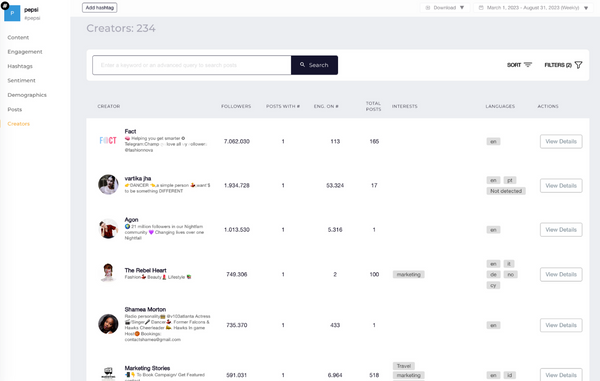The width and height of the screenshot is (600, 381).
Task: Expand the date range selector
Action: tap(533, 8)
